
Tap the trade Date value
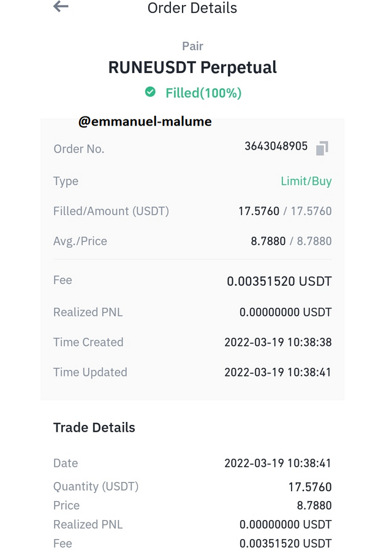[278, 463]
